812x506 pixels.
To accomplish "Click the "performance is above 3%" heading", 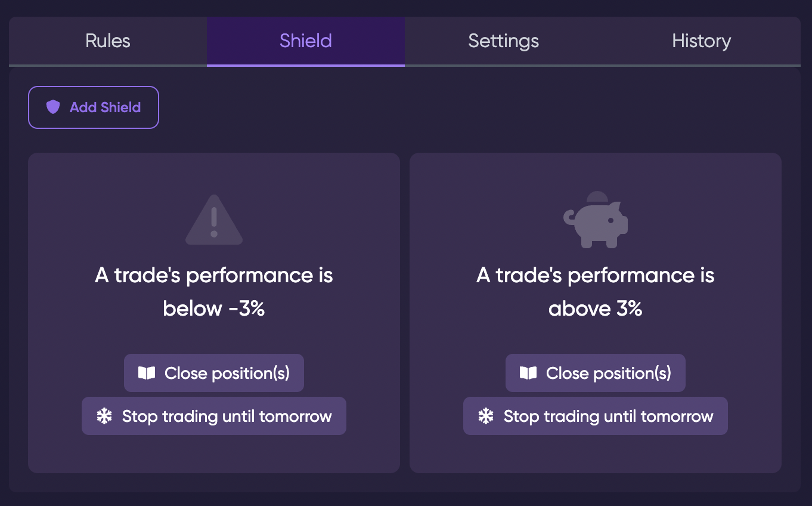I will (596, 292).
